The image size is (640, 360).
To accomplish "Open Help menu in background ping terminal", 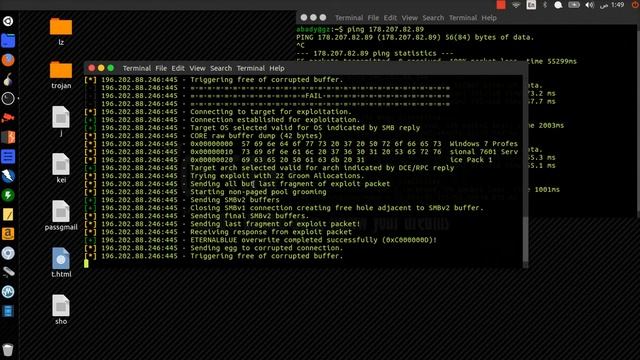I will 489,18.
